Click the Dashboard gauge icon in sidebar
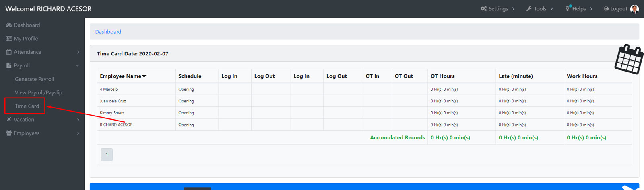 point(9,25)
